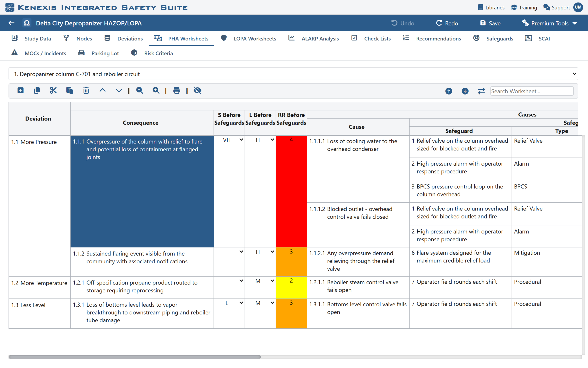Click the back arrow in the header

[11, 23]
